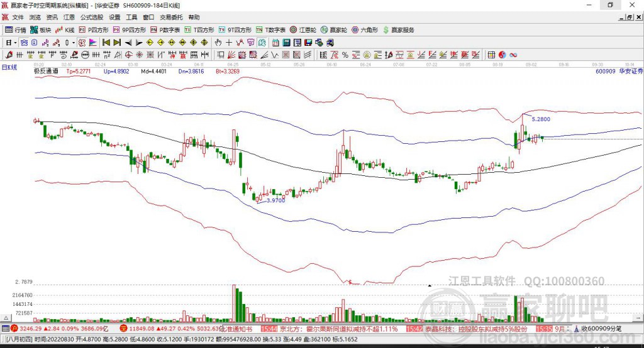The width and height of the screenshot is (644, 348).
Task: Switch to the K线 chart view
Action: pyautogui.click(x=65, y=30)
